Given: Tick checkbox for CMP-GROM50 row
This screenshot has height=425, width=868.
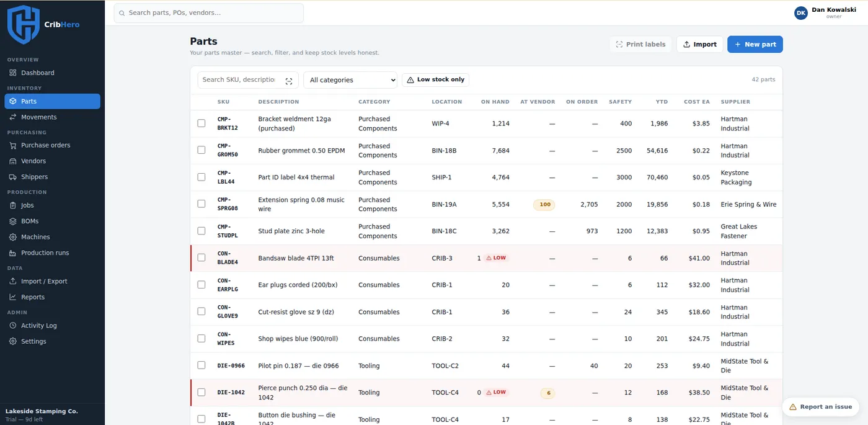Looking at the screenshot, I should pyautogui.click(x=201, y=150).
